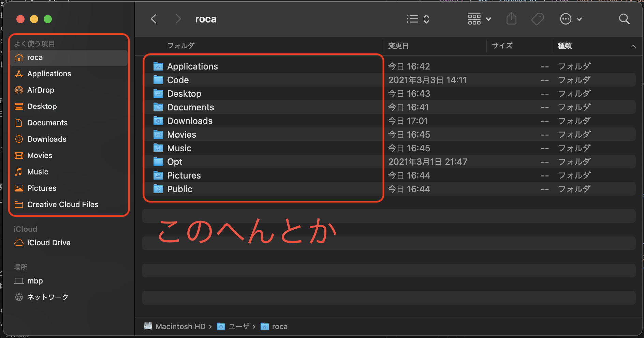Click 今日 16:41 date of Documents
The image size is (644, 338).
click(x=408, y=107)
